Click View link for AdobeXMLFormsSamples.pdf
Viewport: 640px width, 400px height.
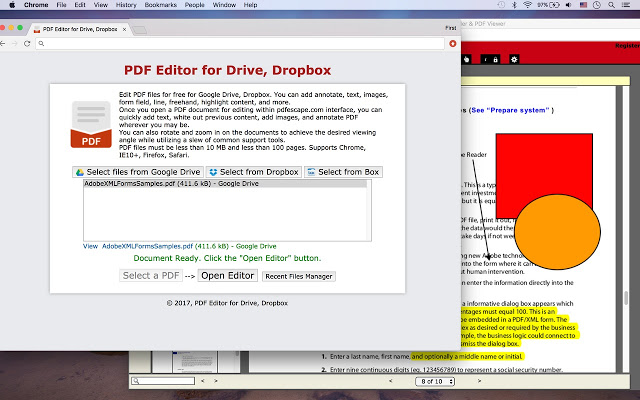pos(90,246)
